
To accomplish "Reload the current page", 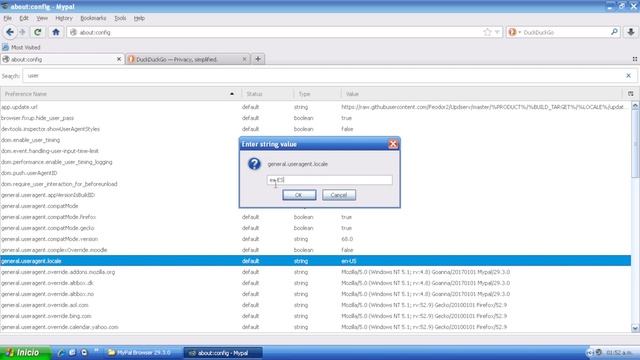I will click(38, 32).
